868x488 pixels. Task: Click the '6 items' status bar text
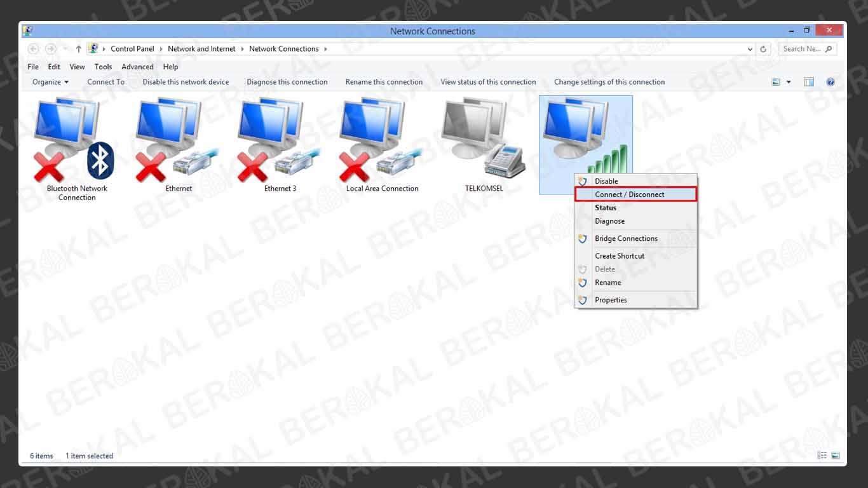click(x=41, y=456)
